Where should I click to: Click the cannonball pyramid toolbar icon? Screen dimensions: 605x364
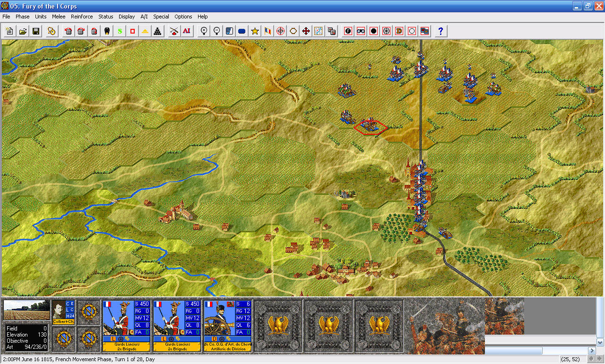(x=158, y=31)
